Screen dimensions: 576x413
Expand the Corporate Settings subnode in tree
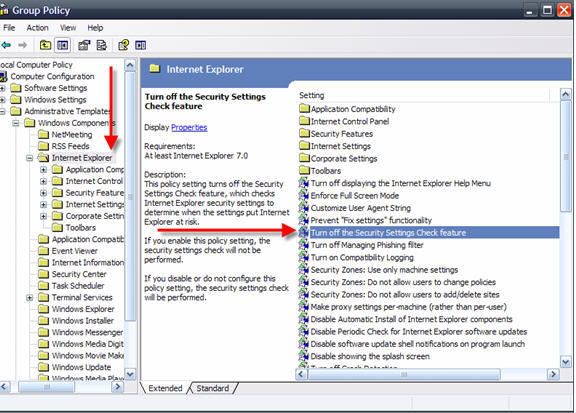click(x=43, y=216)
